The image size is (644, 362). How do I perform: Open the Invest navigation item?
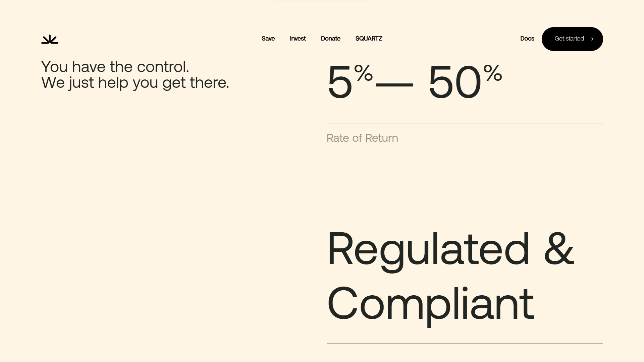point(298,39)
